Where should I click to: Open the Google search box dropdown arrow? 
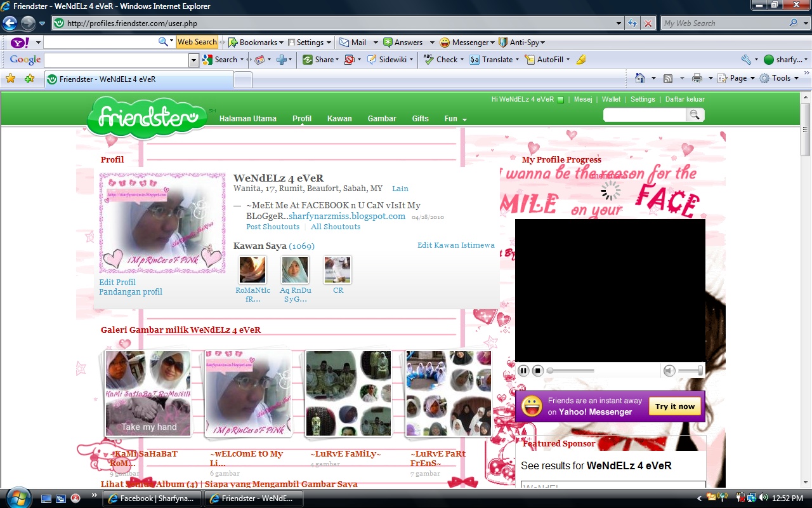click(x=194, y=60)
